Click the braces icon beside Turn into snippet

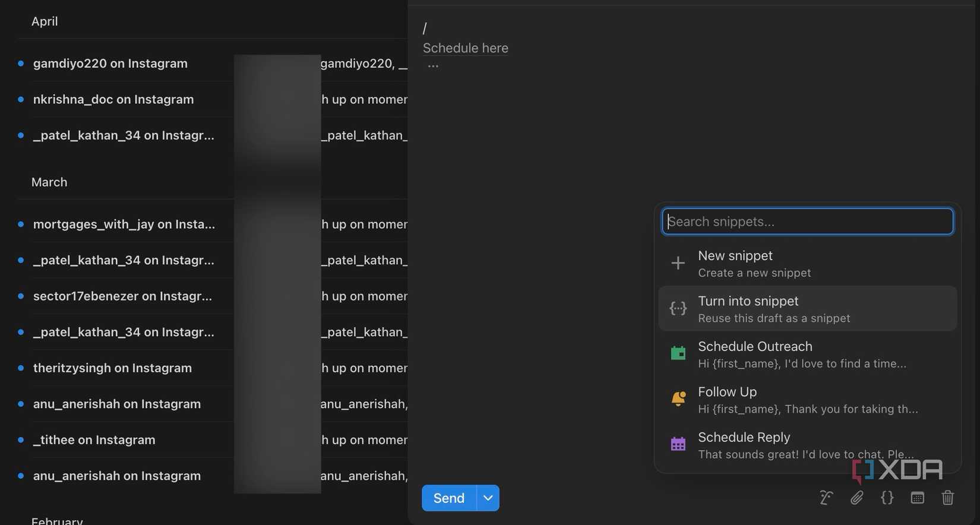pyautogui.click(x=678, y=308)
